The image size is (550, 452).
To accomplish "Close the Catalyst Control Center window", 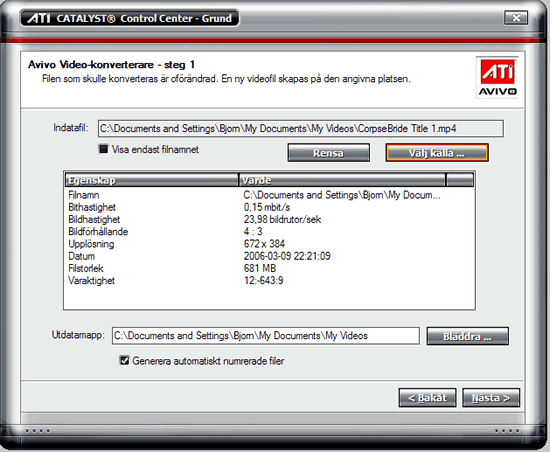I will pos(516,18).
